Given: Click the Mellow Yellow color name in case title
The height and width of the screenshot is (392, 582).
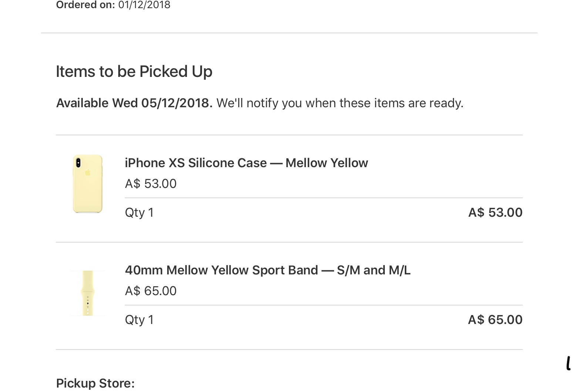Looking at the screenshot, I should 327,163.
